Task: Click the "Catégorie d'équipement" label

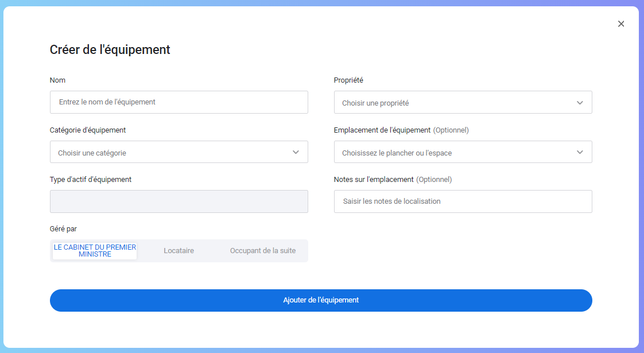Action: (88, 130)
